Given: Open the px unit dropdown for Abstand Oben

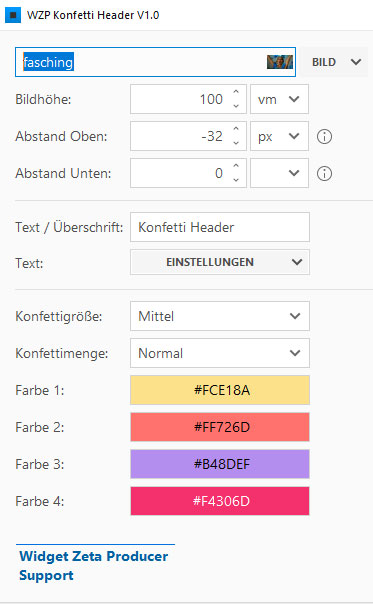Looking at the screenshot, I should pyautogui.click(x=279, y=136).
